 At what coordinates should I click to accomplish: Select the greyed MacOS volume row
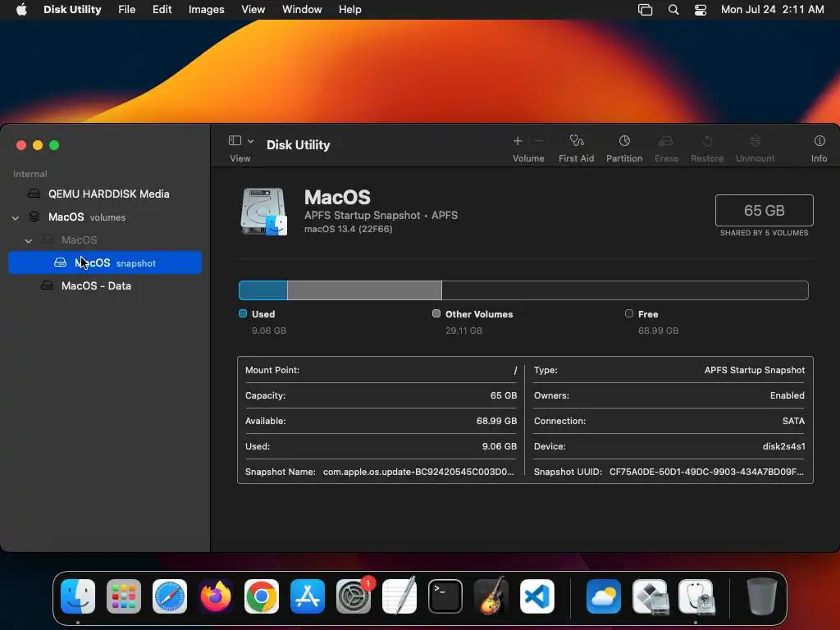coord(105,240)
